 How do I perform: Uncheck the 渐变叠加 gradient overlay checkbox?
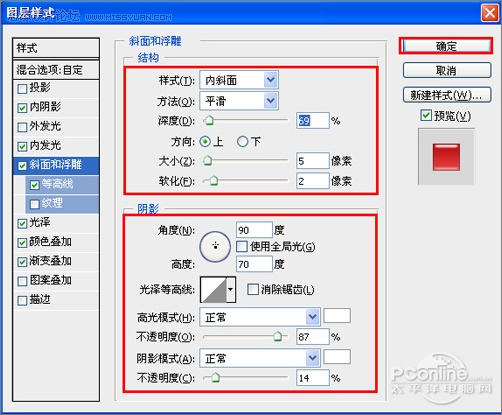click(x=22, y=262)
